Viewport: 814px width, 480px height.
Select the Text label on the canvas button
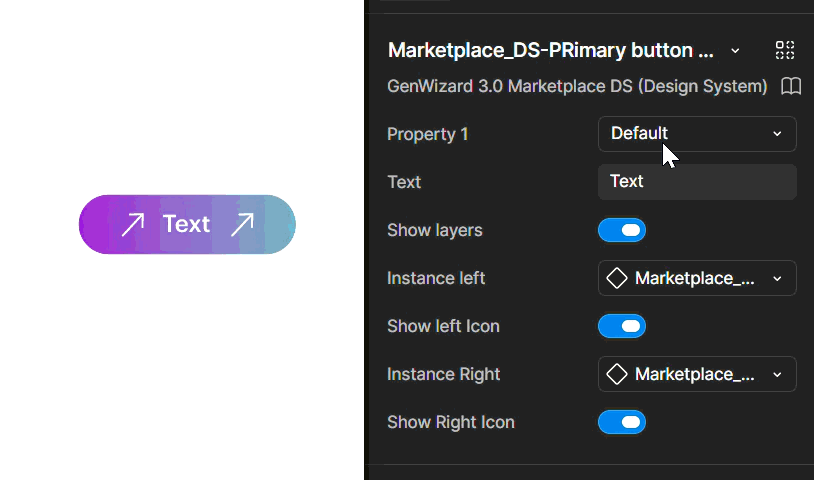pyautogui.click(x=186, y=224)
